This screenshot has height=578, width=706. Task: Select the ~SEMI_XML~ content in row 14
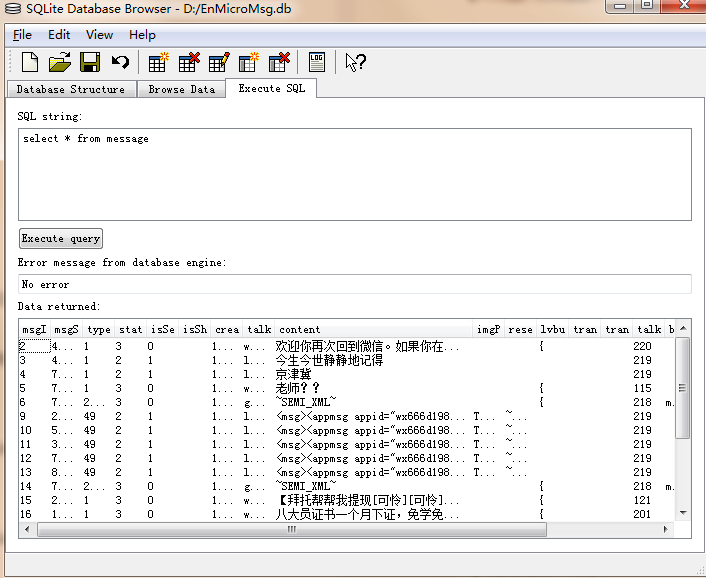click(373, 486)
